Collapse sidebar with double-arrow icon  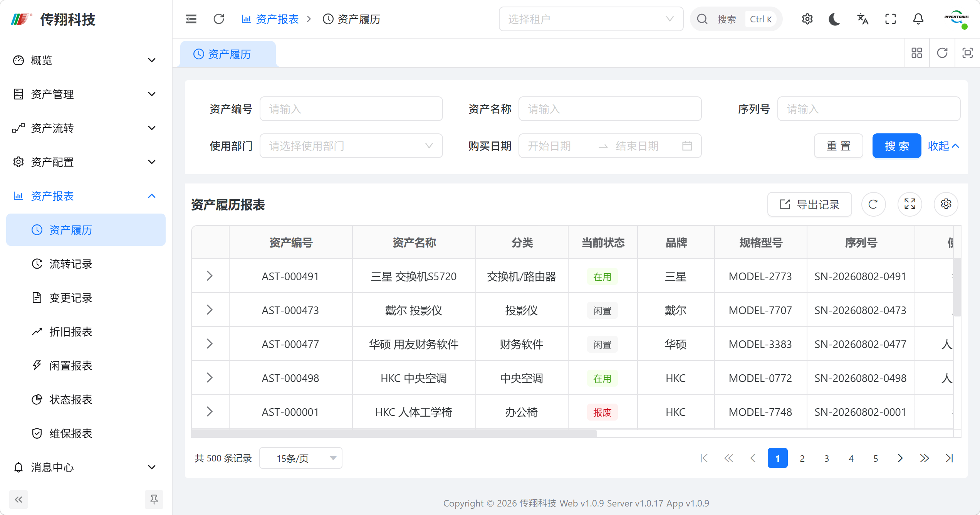tap(18, 500)
